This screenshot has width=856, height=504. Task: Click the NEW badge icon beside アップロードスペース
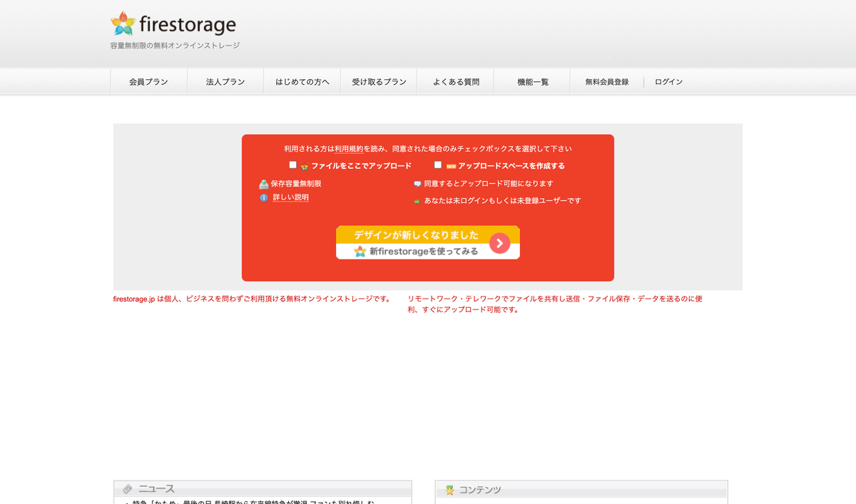(451, 167)
